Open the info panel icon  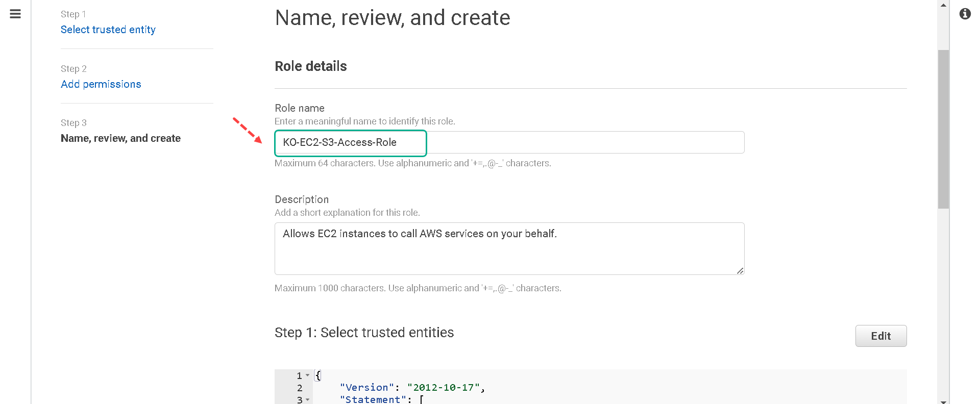965,14
